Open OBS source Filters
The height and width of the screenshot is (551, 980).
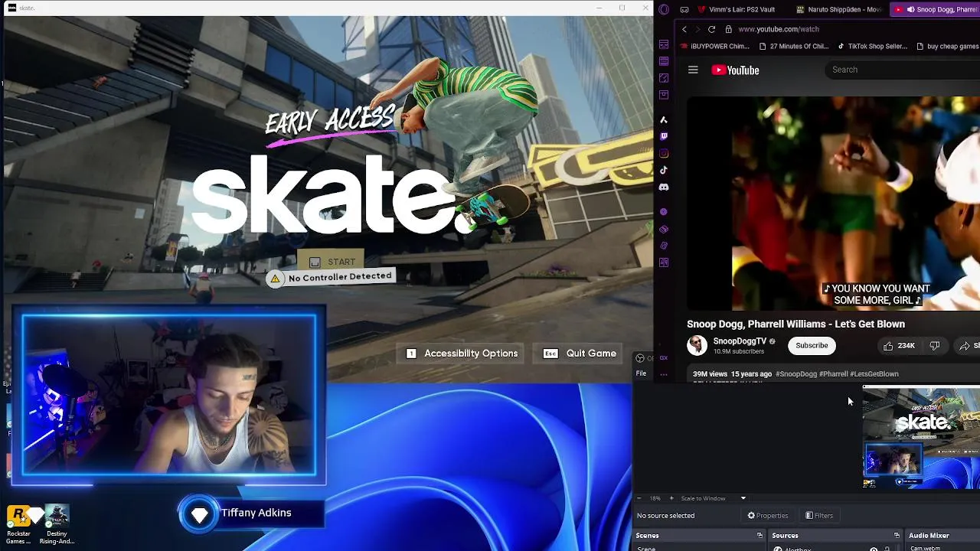click(x=819, y=516)
